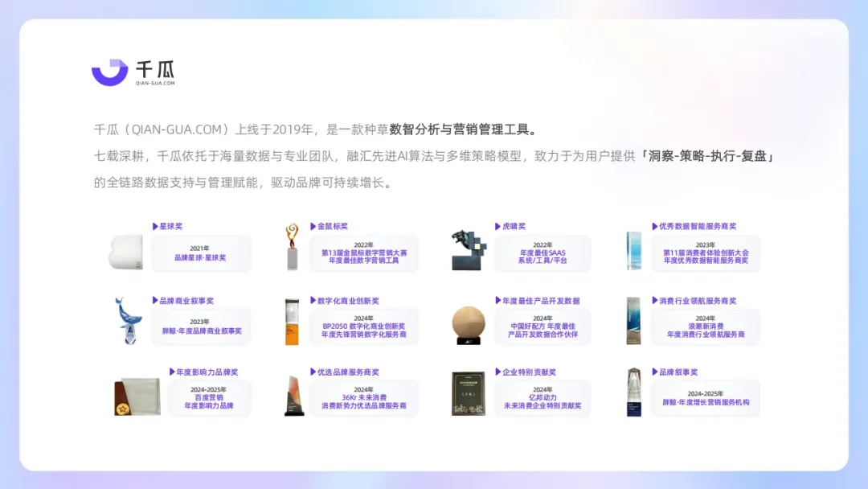Click the 企业特别贡献奖 heading
Viewport: 868px width, 489px height.
point(526,372)
